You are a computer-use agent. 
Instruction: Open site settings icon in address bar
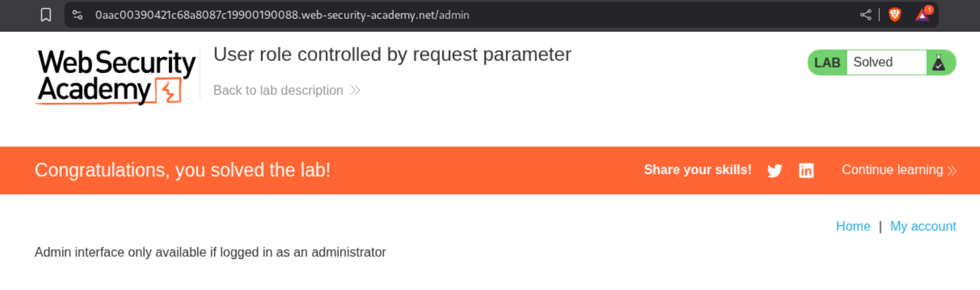(78, 15)
